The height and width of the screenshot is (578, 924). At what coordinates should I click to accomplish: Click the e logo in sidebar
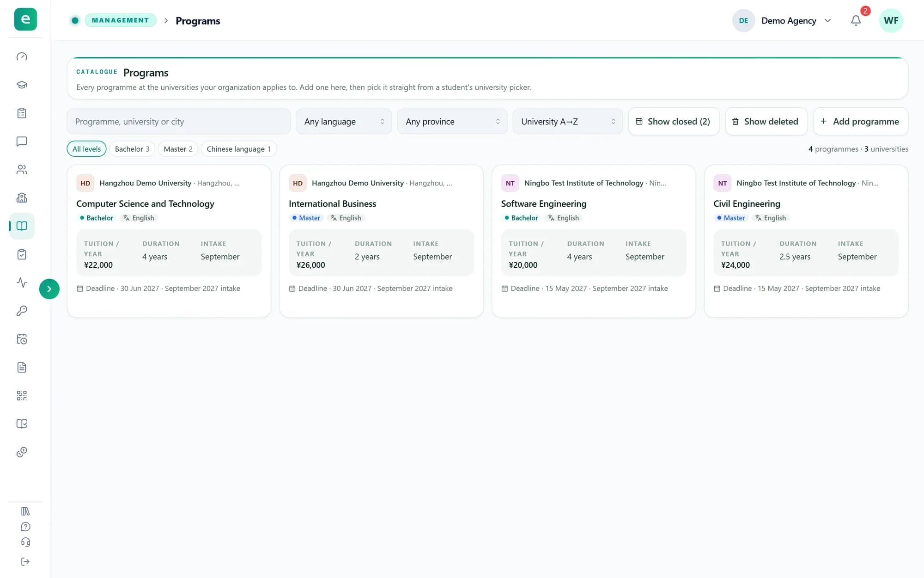click(x=25, y=19)
